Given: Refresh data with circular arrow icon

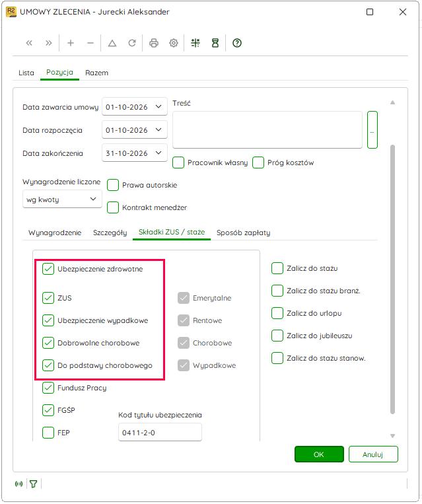Looking at the screenshot, I should pyautogui.click(x=132, y=43).
